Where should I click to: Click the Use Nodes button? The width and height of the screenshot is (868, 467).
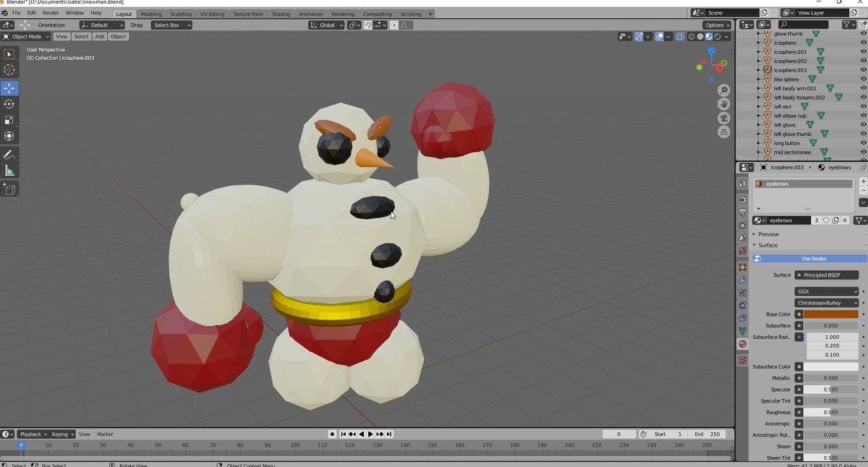809,258
